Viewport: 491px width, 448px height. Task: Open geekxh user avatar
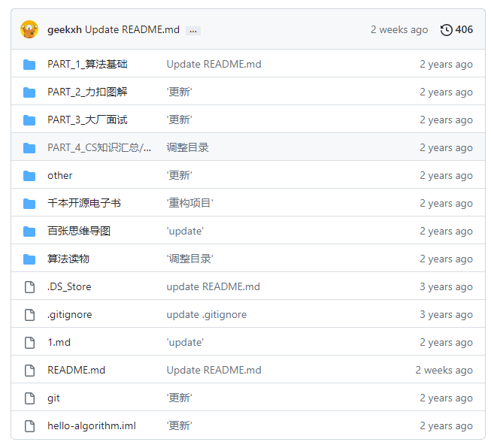pos(29,29)
